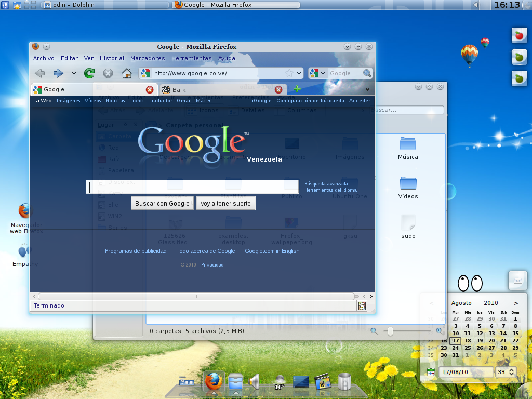Click the mail envelope desktop widget
This screenshot has height=399, width=532.
(518, 281)
